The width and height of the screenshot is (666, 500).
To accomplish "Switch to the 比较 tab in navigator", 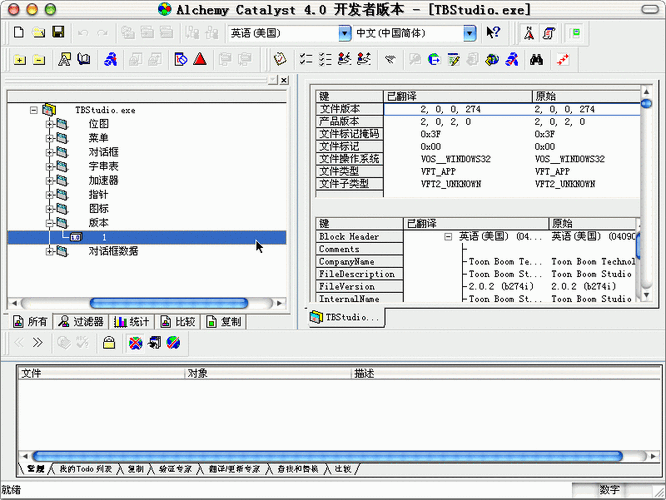I will point(178,322).
